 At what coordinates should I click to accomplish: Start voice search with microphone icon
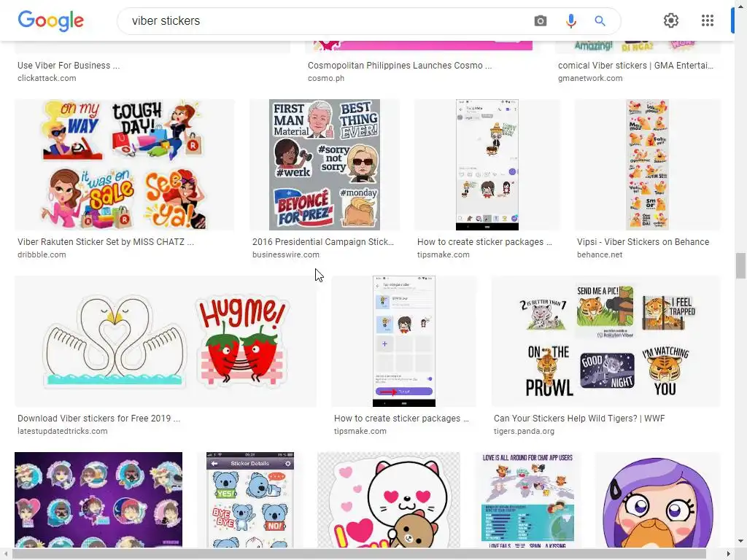click(570, 21)
